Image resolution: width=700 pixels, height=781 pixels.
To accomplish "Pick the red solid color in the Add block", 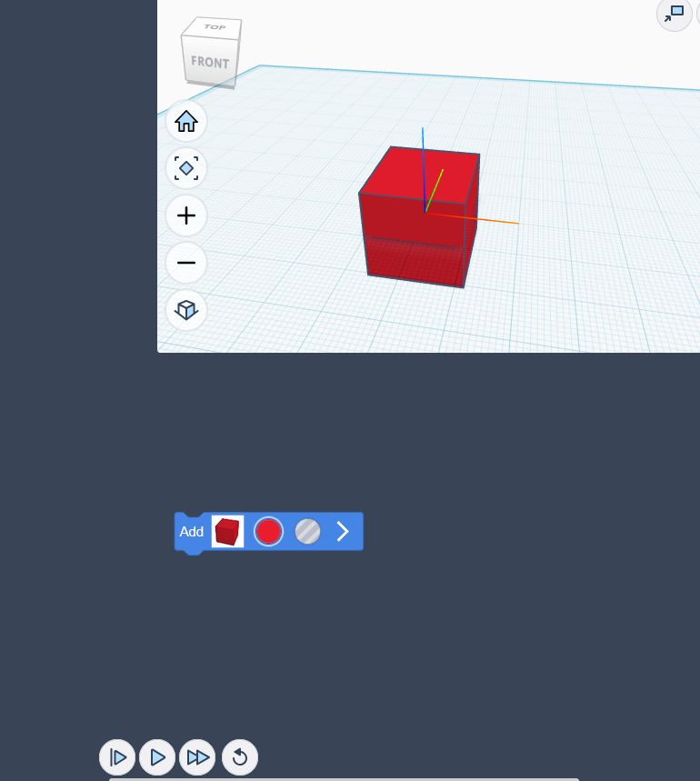I will (268, 532).
